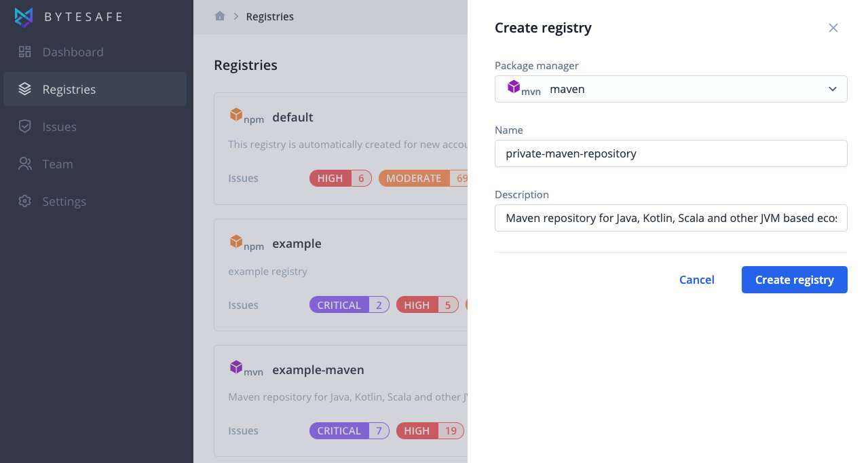Screen dimensions: 868x463
Task: Click the purple mvn icon in Package manager field
Action: (x=514, y=86)
